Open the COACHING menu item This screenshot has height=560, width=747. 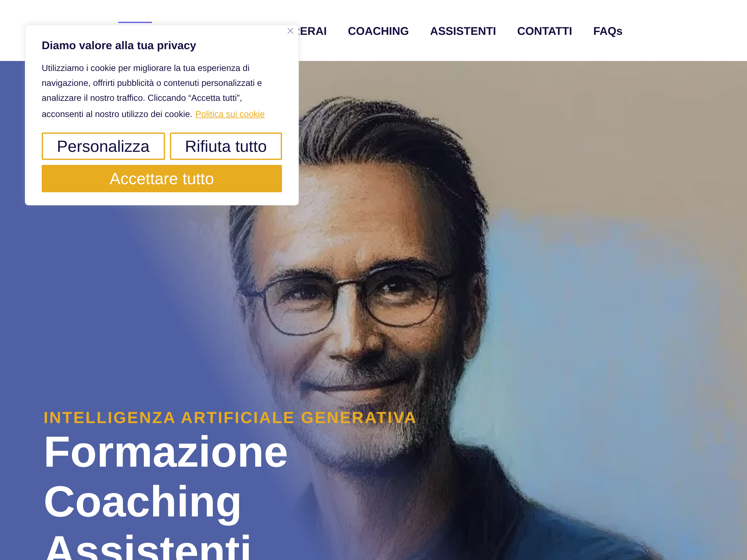tap(378, 31)
